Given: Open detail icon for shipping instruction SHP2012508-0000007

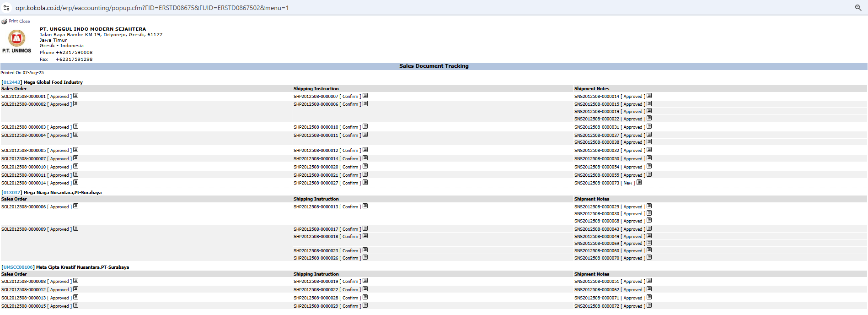Looking at the screenshot, I should click(365, 96).
